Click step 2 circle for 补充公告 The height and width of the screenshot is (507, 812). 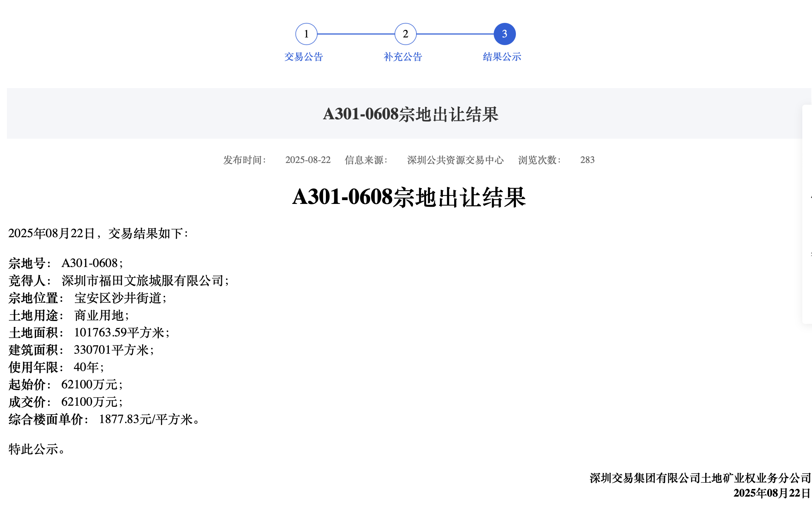coord(405,34)
